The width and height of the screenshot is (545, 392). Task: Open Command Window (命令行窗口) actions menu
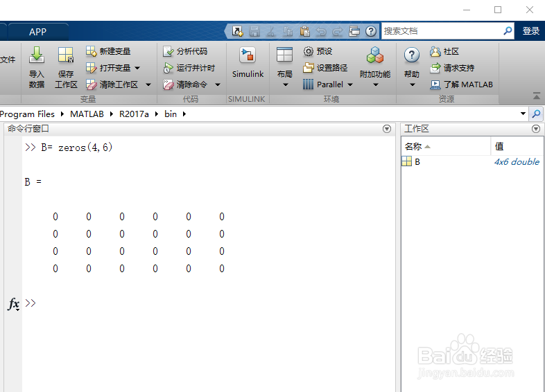coord(386,129)
